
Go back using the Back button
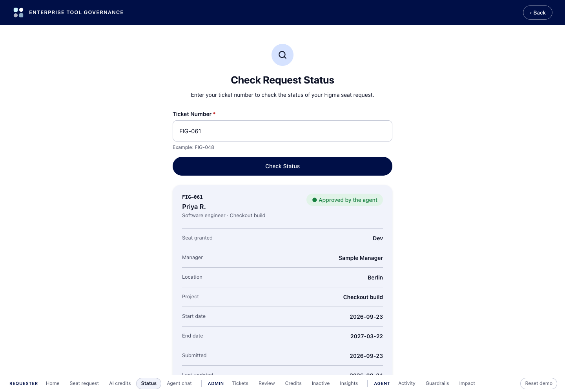point(538,13)
